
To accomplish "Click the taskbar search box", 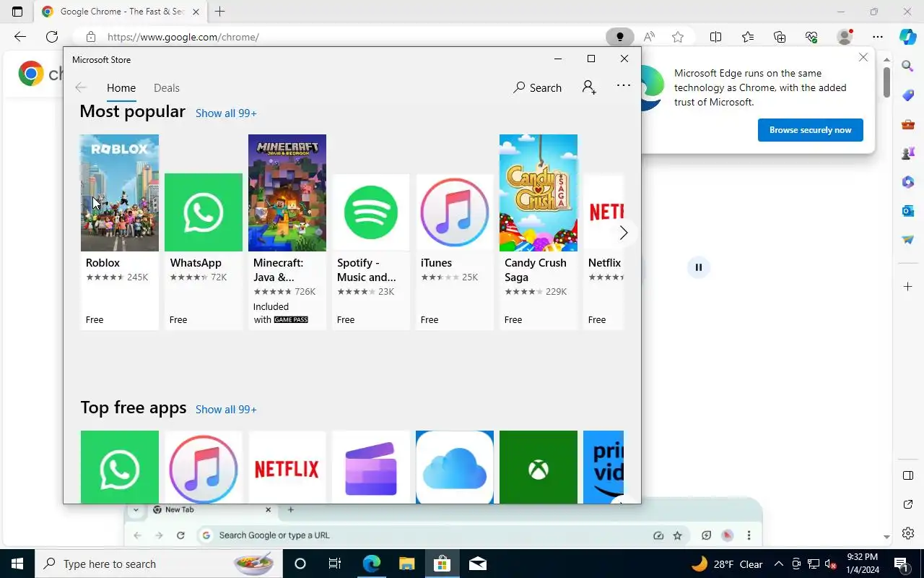I will tap(159, 564).
